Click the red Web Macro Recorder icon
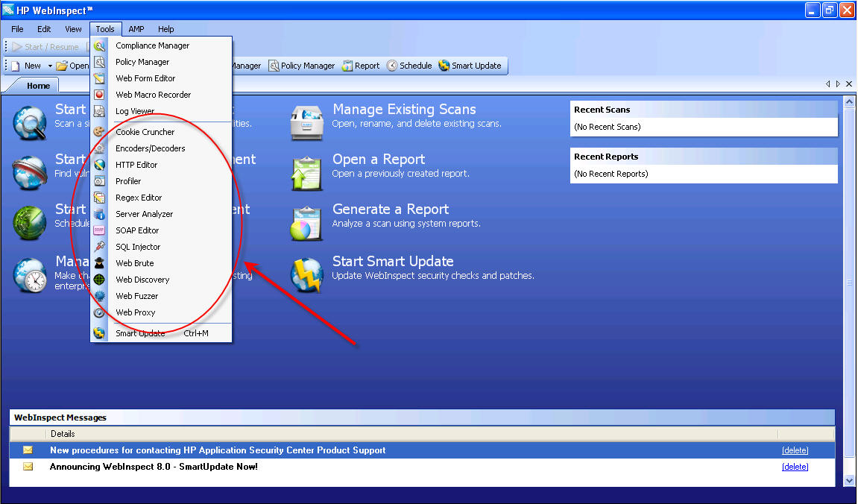 pyautogui.click(x=99, y=95)
